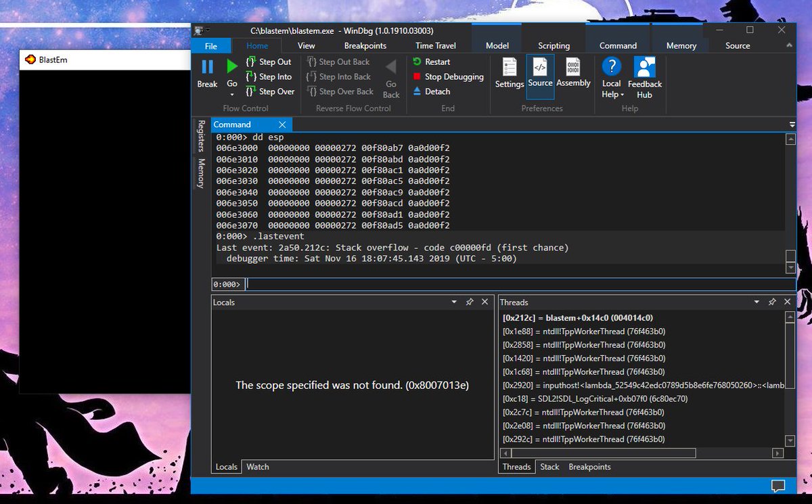812x504 pixels.
Task: Restart the debugging session
Action: coord(431,62)
